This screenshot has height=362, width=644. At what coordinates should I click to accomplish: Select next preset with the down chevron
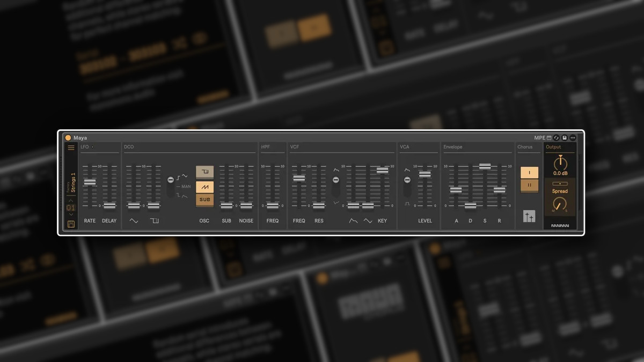tap(71, 215)
